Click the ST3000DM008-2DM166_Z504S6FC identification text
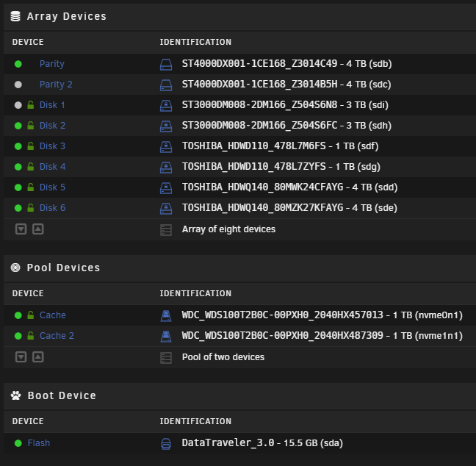 pyautogui.click(x=259, y=125)
